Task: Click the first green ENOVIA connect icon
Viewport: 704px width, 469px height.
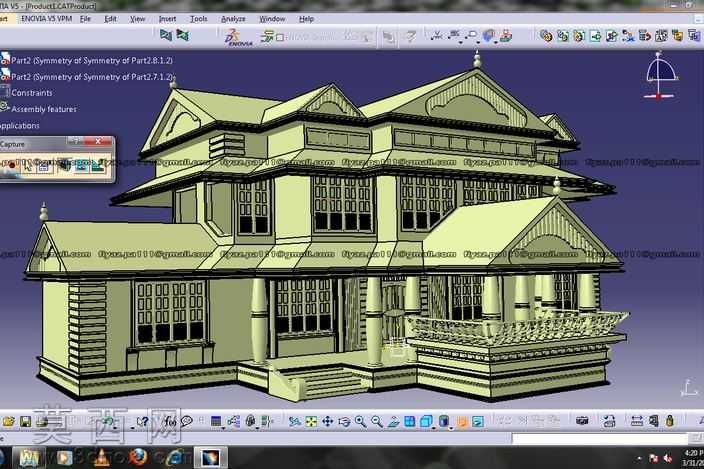Action: (x=166, y=35)
